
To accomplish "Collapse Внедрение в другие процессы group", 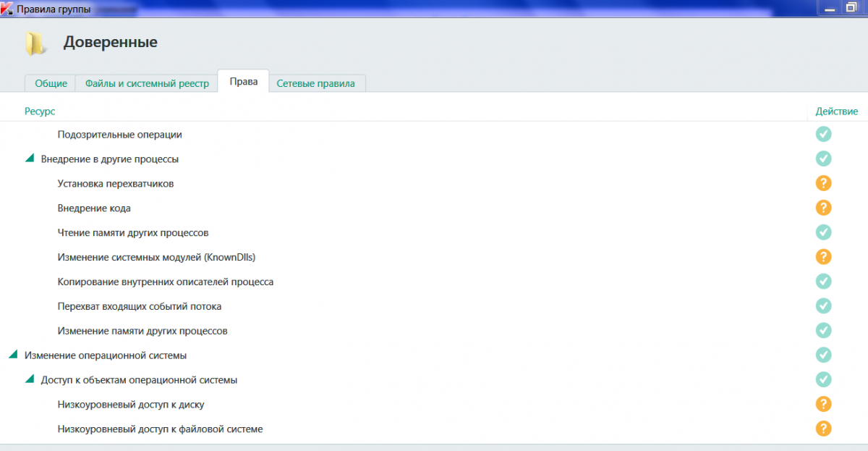I will [x=30, y=159].
